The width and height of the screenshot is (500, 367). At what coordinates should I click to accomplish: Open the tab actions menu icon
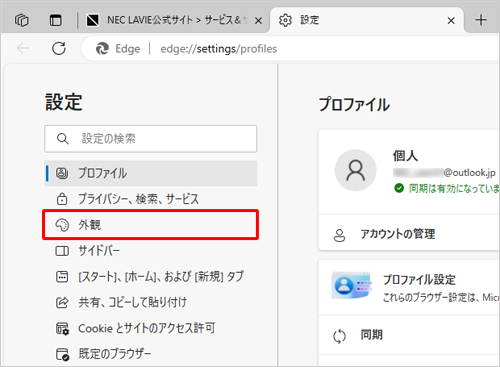point(56,20)
